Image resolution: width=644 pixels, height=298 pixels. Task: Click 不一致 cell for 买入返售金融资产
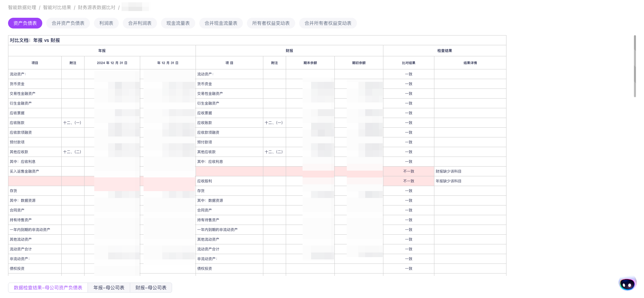(409, 171)
